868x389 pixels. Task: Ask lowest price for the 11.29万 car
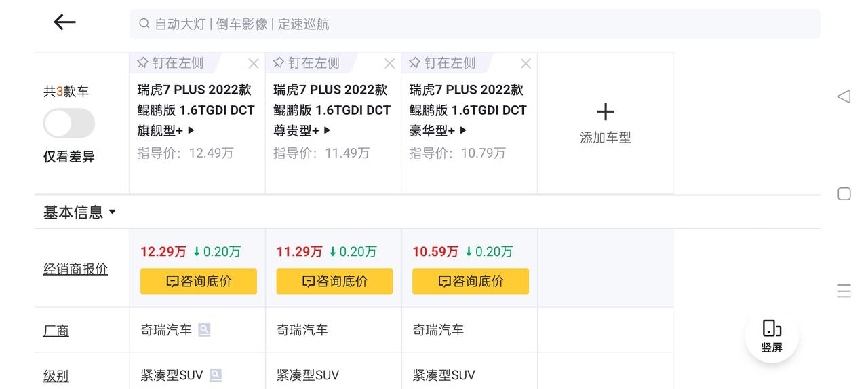(x=334, y=281)
